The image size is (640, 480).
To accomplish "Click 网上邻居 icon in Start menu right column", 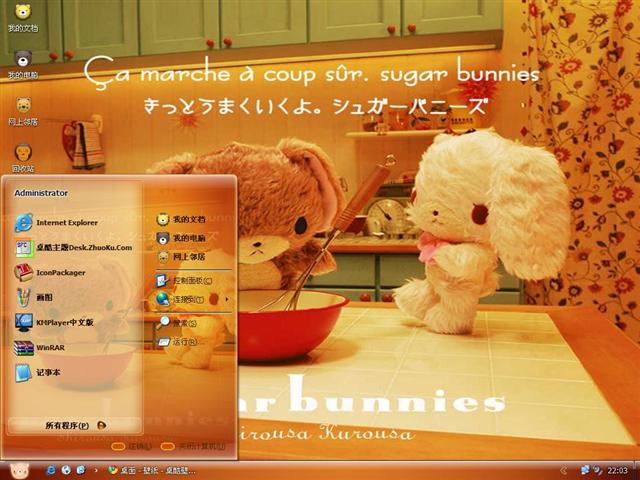I will click(x=163, y=257).
